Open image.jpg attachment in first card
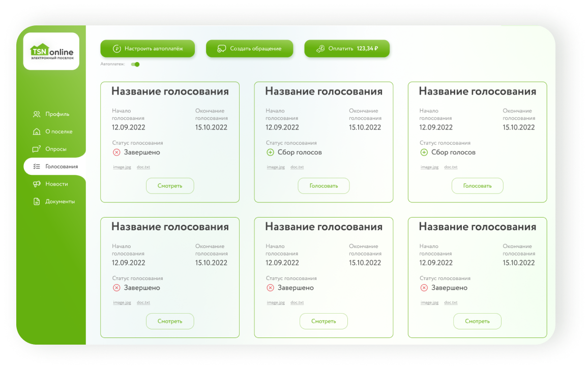This screenshot has width=588, height=368. (x=122, y=167)
